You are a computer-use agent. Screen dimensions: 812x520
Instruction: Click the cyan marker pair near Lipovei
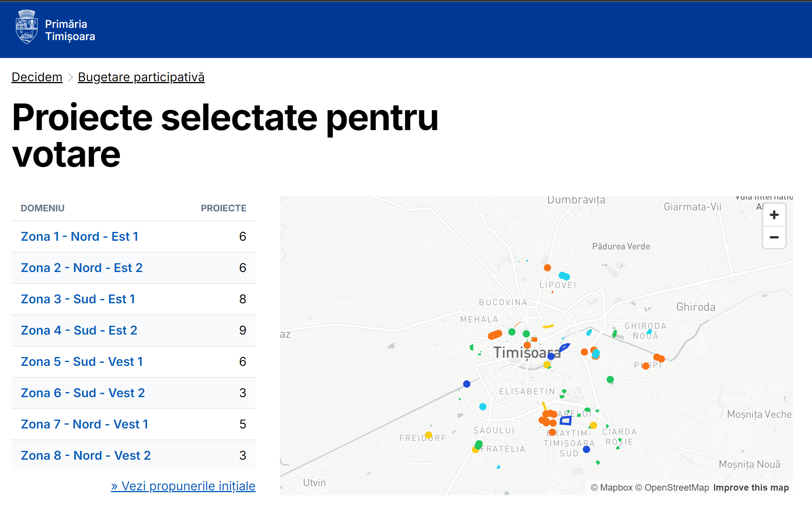tap(564, 276)
